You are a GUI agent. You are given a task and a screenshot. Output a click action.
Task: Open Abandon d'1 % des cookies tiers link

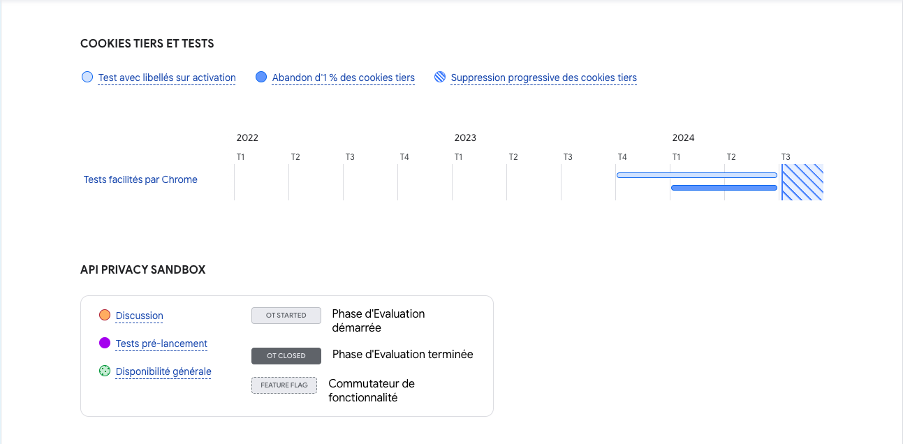[343, 78]
